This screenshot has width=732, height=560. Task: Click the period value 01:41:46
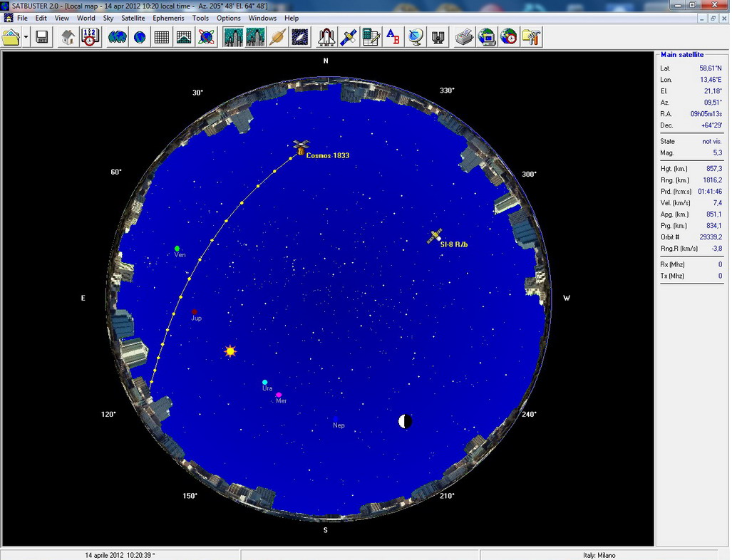710,192
